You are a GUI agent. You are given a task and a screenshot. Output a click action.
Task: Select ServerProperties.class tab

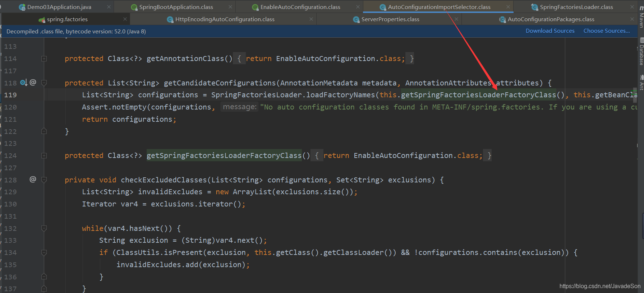click(390, 19)
